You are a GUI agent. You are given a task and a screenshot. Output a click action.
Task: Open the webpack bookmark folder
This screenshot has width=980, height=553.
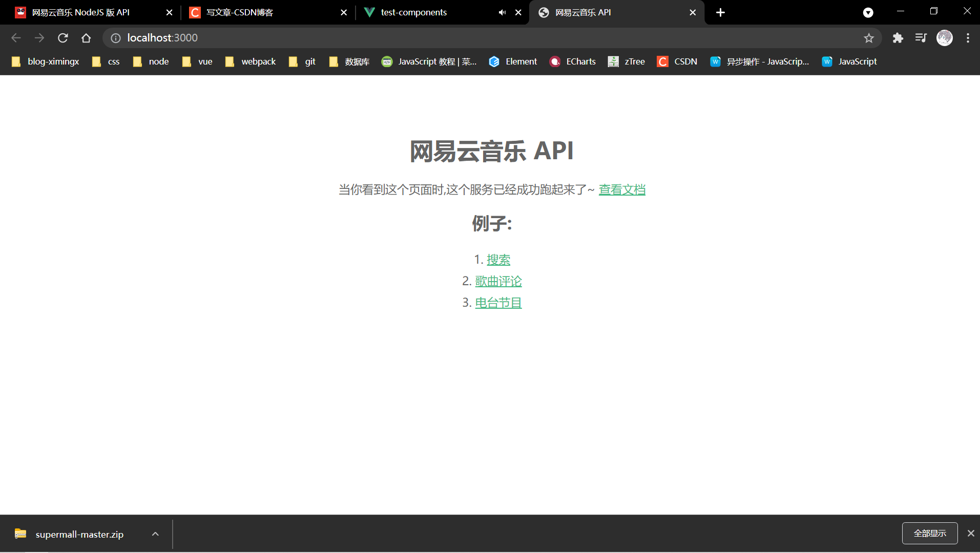point(251,61)
